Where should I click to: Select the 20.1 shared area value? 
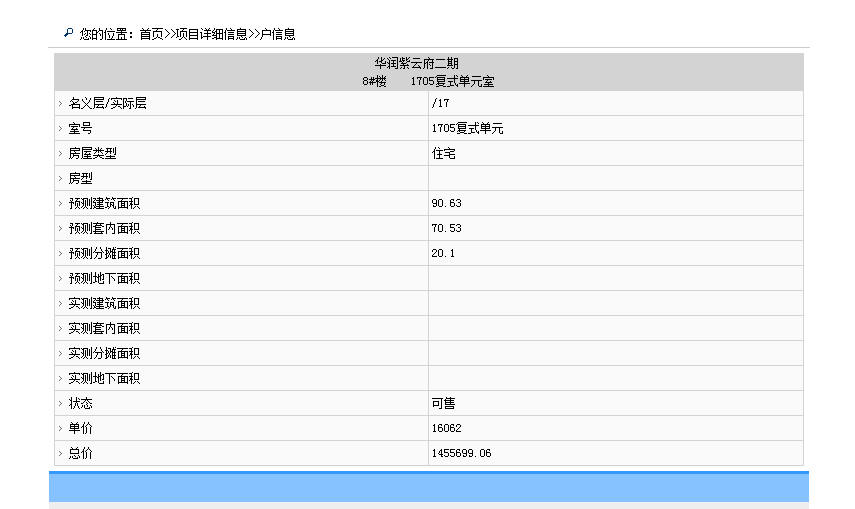443,254
